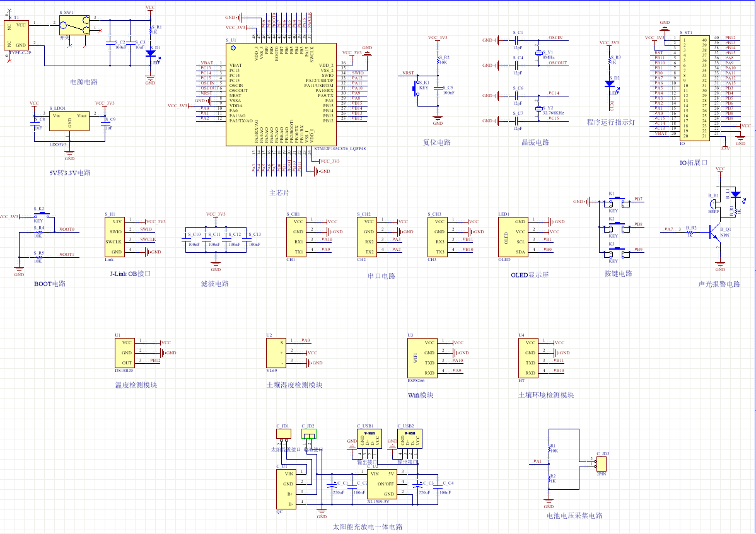The image size is (756, 534).
Task: Click the C_C1 220uF capacitor
Action: coord(332,487)
